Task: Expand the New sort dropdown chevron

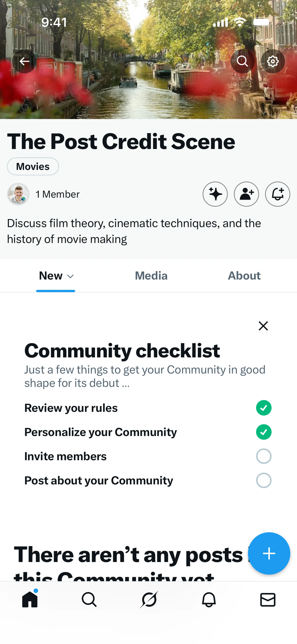Action: [71, 276]
